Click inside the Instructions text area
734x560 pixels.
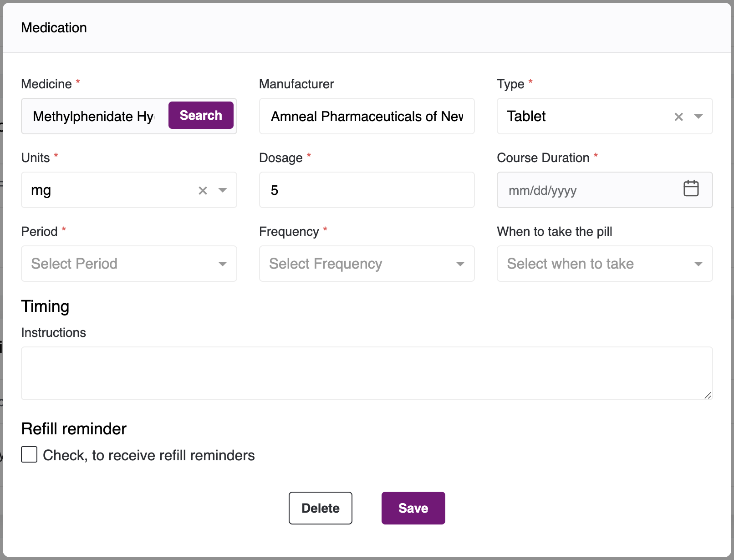point(367,373)
